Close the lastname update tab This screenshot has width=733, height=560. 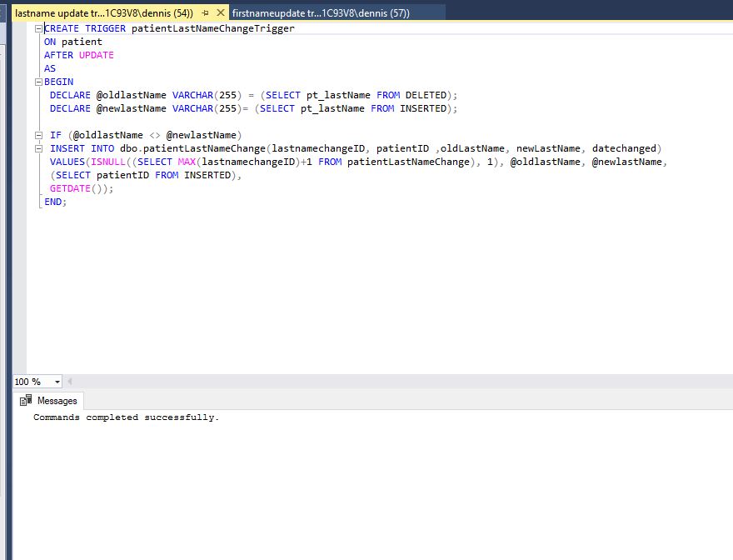[x=221, y=12]
